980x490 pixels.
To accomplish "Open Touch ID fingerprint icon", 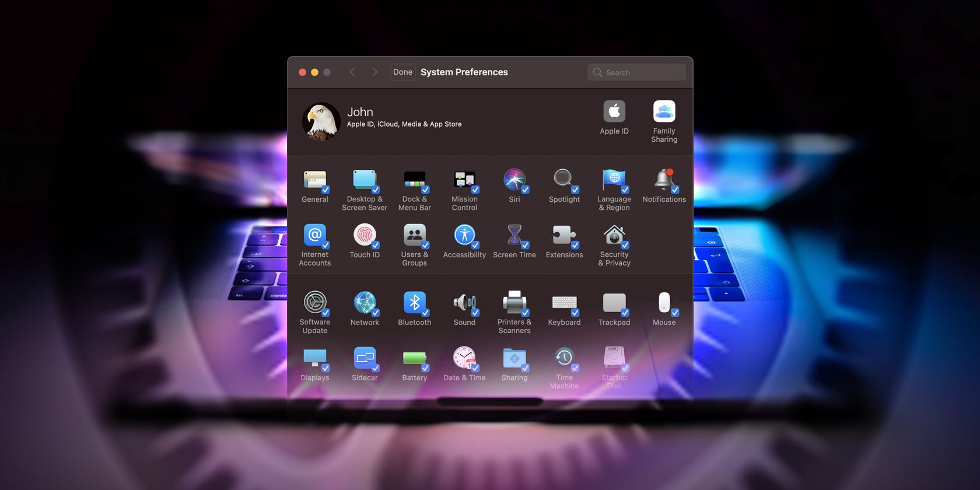I will pos(365,235).
